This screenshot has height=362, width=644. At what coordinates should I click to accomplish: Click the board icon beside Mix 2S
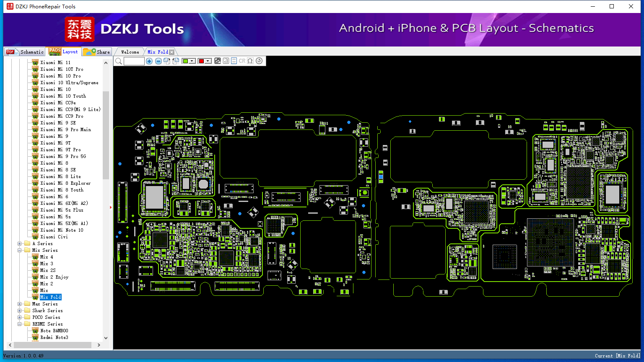pos(35,270)
